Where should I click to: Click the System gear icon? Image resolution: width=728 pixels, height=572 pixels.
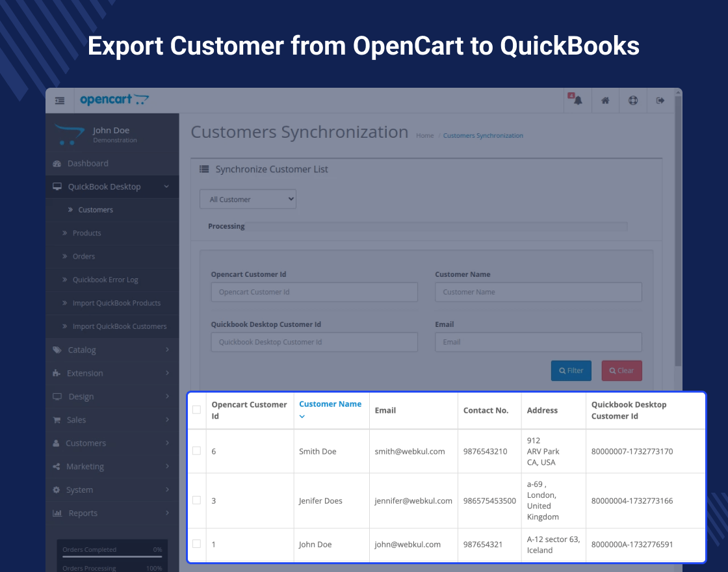coord(56,490)
